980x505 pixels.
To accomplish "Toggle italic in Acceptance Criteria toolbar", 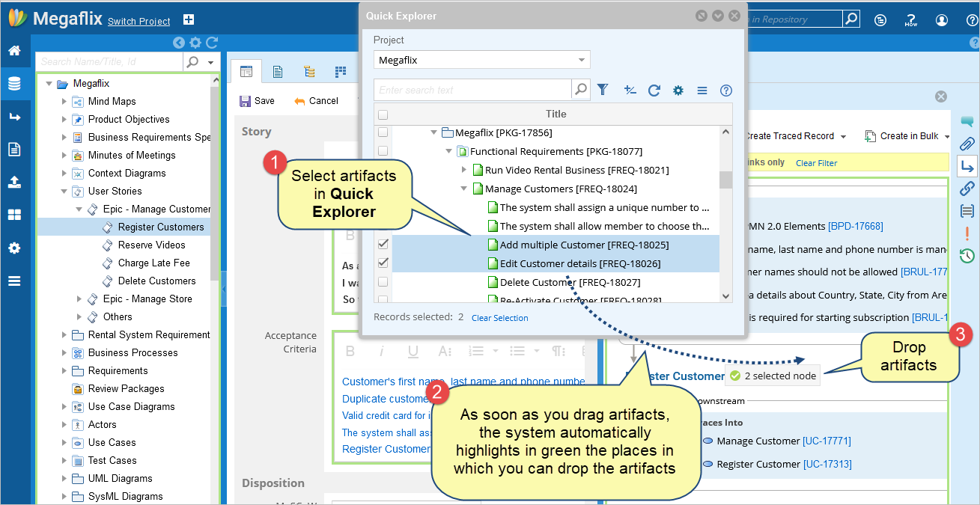I will pyautogui.click(x=381, y=352).
